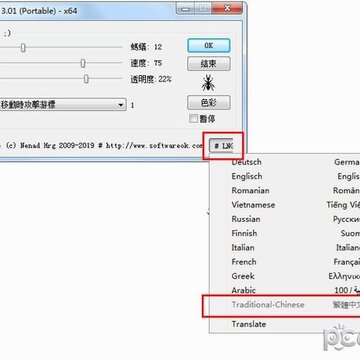The width and height of the screenshot is (360, 360).
Task: Click the 結束 (End) button
Action: 209,64
